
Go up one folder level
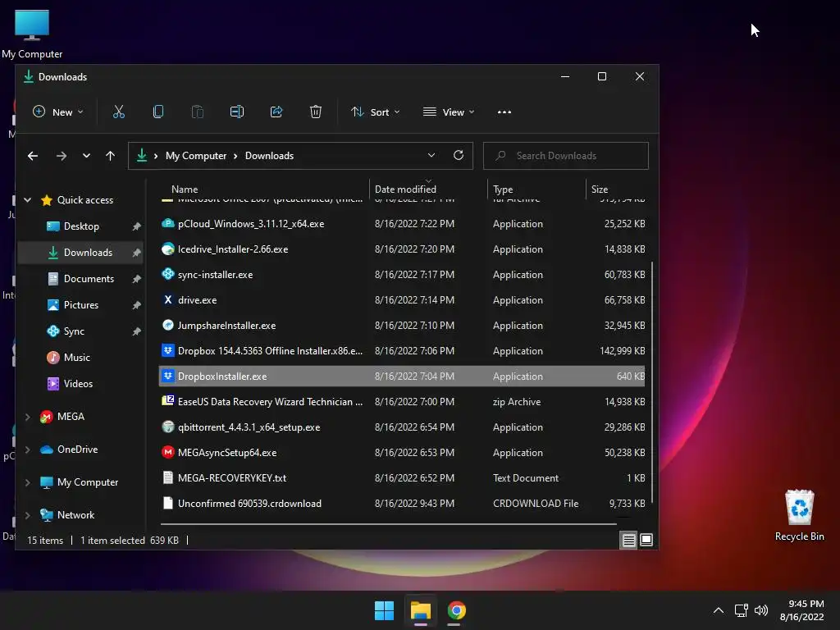111,156
